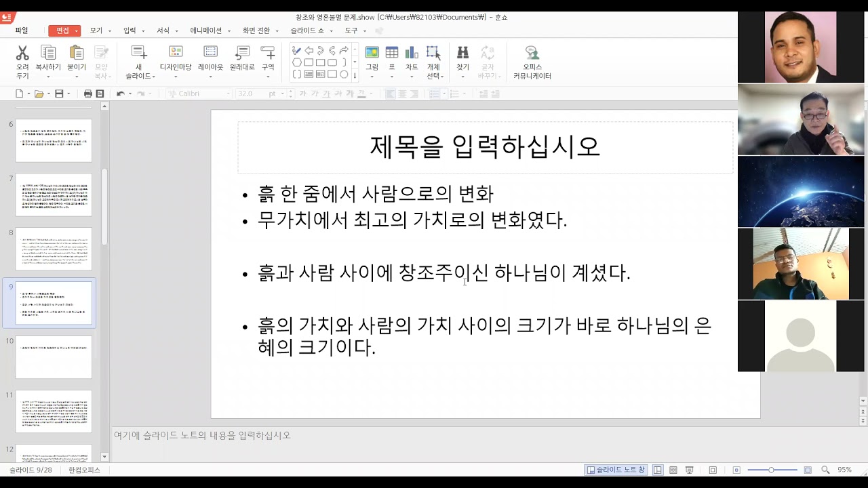This screenshot has height=488, width=868.
Task: Start slide show view from status bar
Action: click(690, 470)
